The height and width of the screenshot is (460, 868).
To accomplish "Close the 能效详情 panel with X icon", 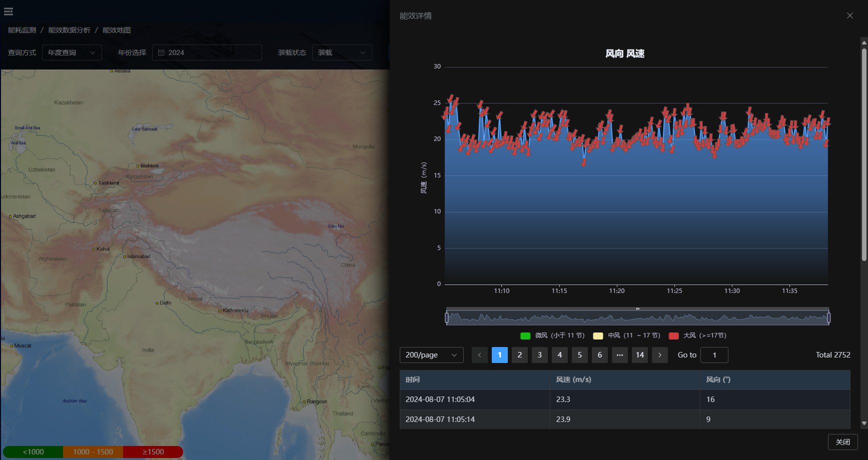I will (x=849, y=15).
